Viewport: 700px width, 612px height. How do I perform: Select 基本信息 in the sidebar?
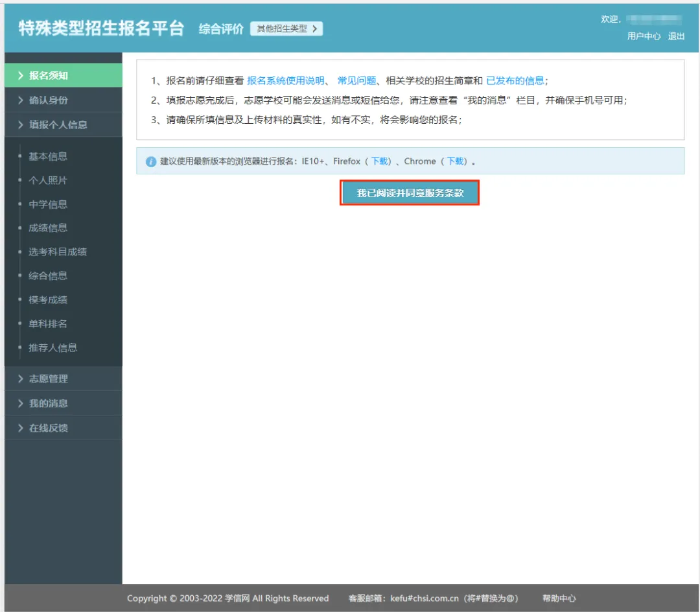point(48,156)
